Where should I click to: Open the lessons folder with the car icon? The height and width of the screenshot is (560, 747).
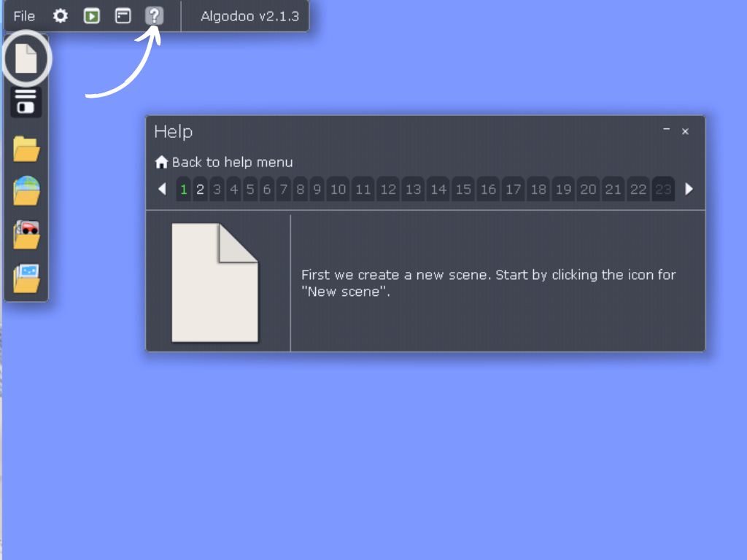(x=26, y=233)
